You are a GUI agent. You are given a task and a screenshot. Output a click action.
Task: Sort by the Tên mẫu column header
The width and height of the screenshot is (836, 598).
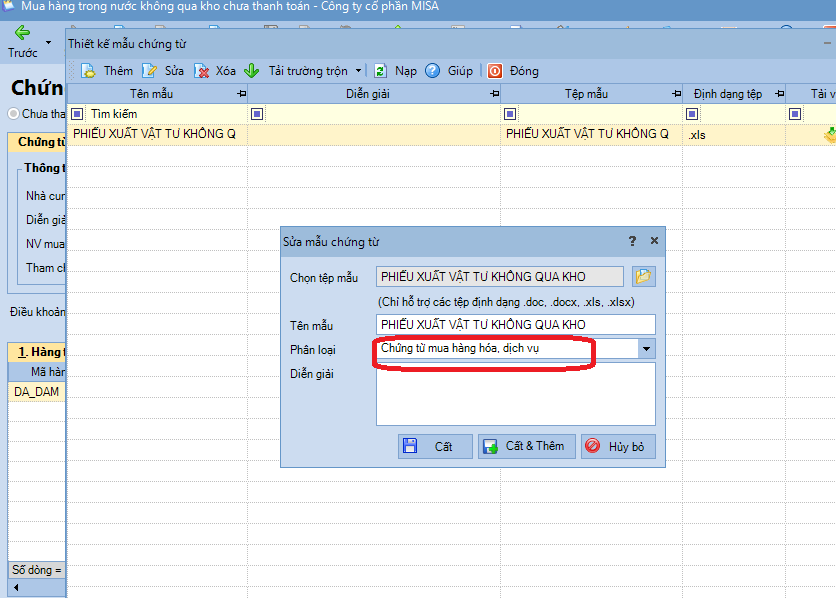tap(152, 94)
